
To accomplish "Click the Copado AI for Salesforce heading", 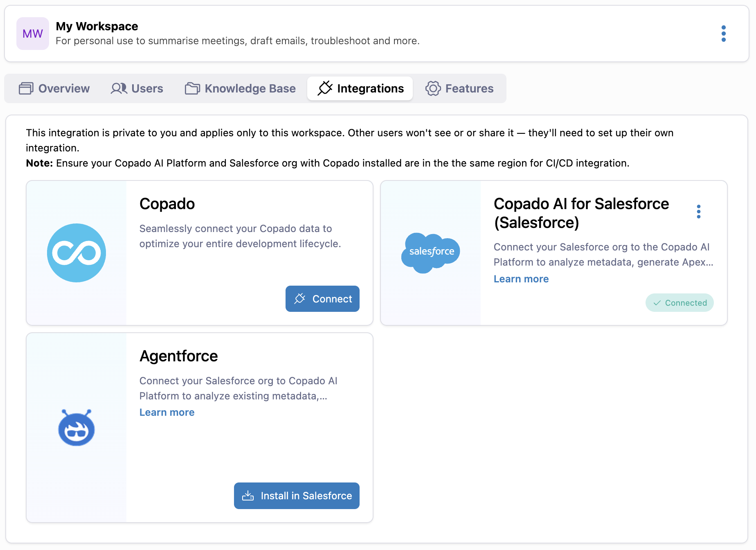I will click(x=581, y=213).
